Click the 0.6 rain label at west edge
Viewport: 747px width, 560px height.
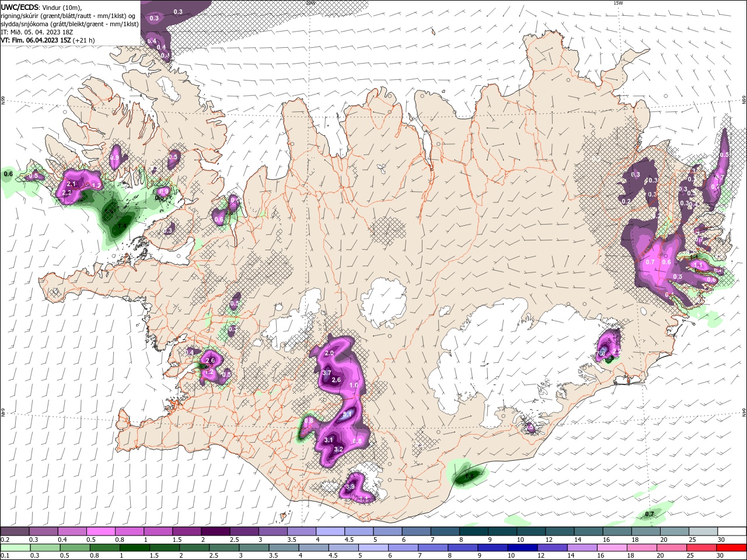pyautogui.click(x=8, y=174)
